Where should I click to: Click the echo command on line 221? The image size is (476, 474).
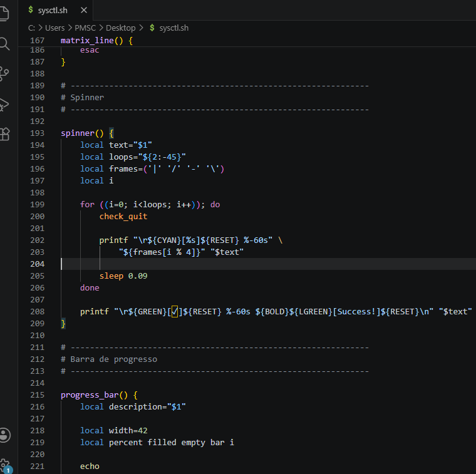[x=90, y=466]
